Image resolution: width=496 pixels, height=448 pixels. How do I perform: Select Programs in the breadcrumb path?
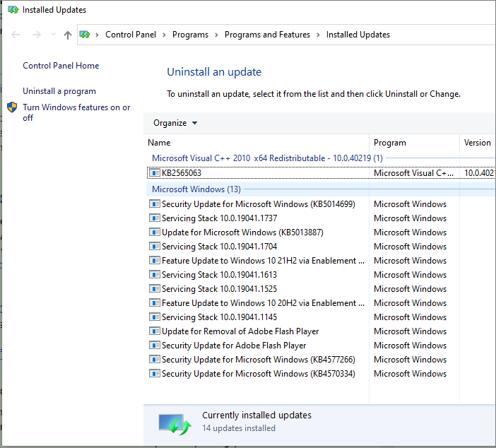(190, 35)
